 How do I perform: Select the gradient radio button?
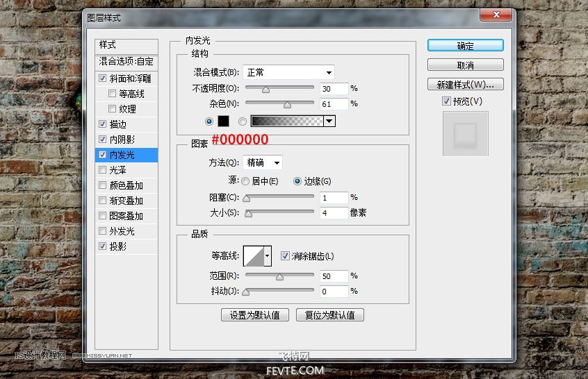243,121
